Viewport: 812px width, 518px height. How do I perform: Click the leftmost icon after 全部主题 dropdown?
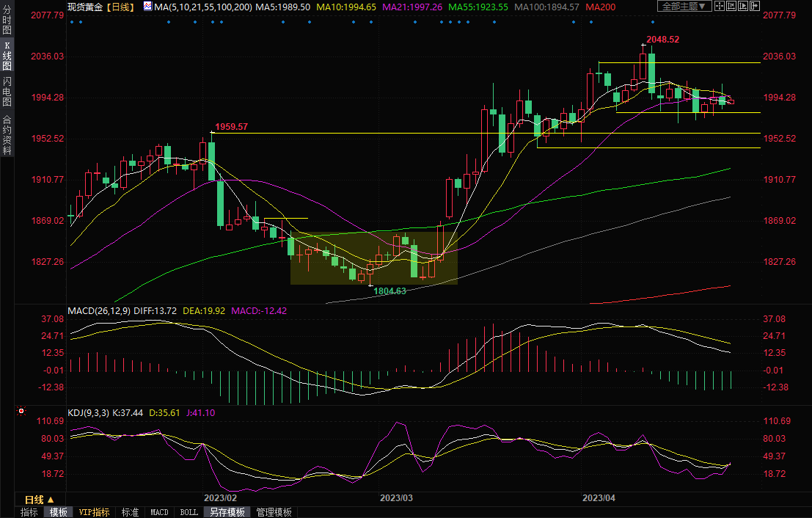720,7
